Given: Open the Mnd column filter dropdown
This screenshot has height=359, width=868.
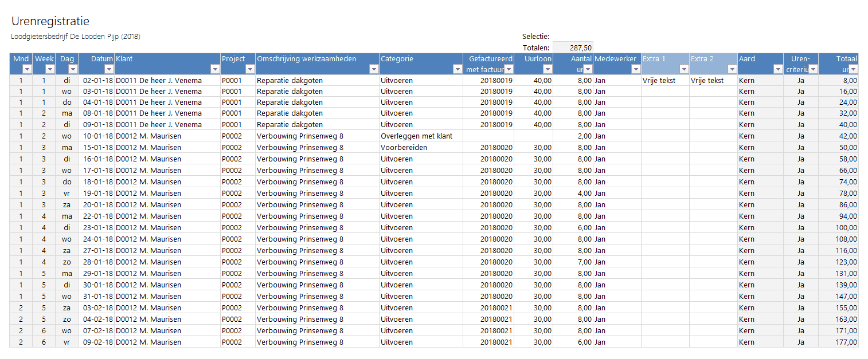Looking at the screenshot, I should pos(26,69).
